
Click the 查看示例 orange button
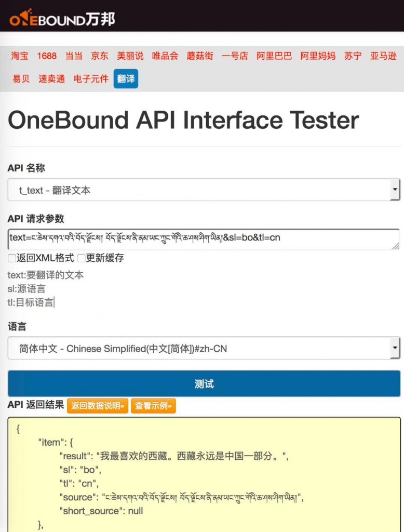click(153, 406)
